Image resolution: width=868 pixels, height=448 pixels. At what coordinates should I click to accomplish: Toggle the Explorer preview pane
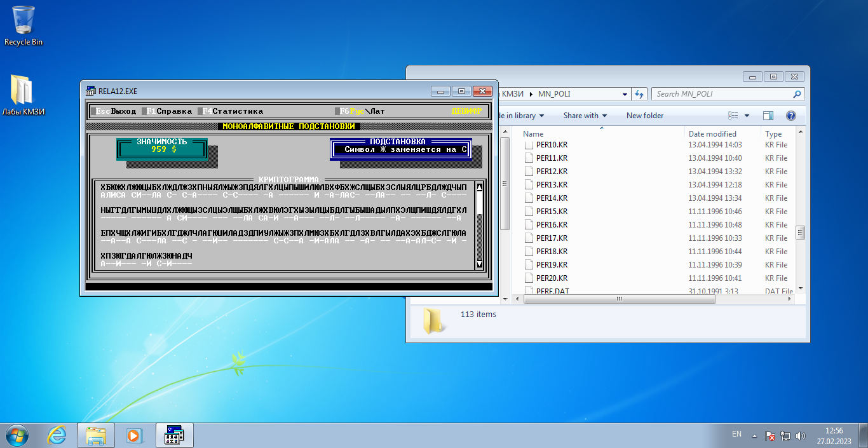click(x=768, y=116)
